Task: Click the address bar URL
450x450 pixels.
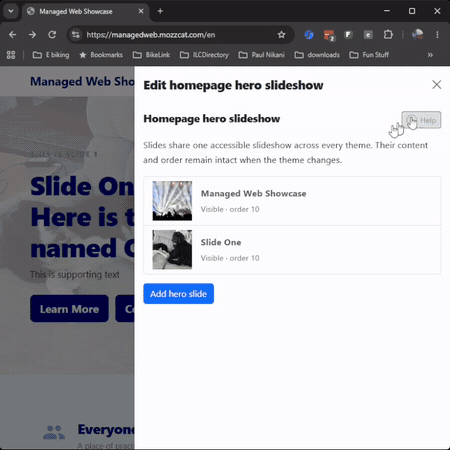Action: tap(151, 35)
